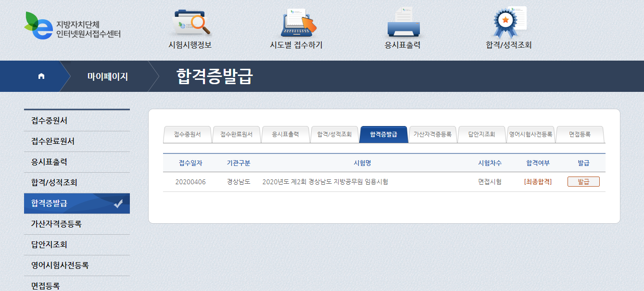Select the 합격/성적조회 tab
The width and height of the screenshot is (644, 291).
coord(334,135)
